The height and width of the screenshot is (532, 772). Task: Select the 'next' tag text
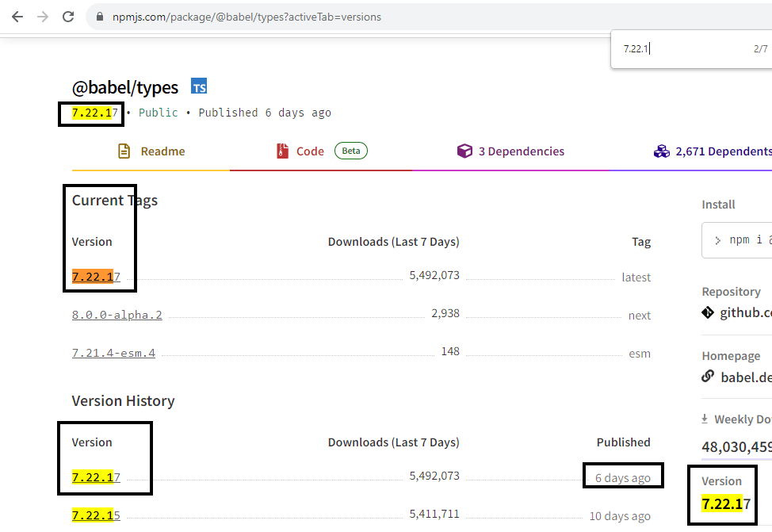640,316
